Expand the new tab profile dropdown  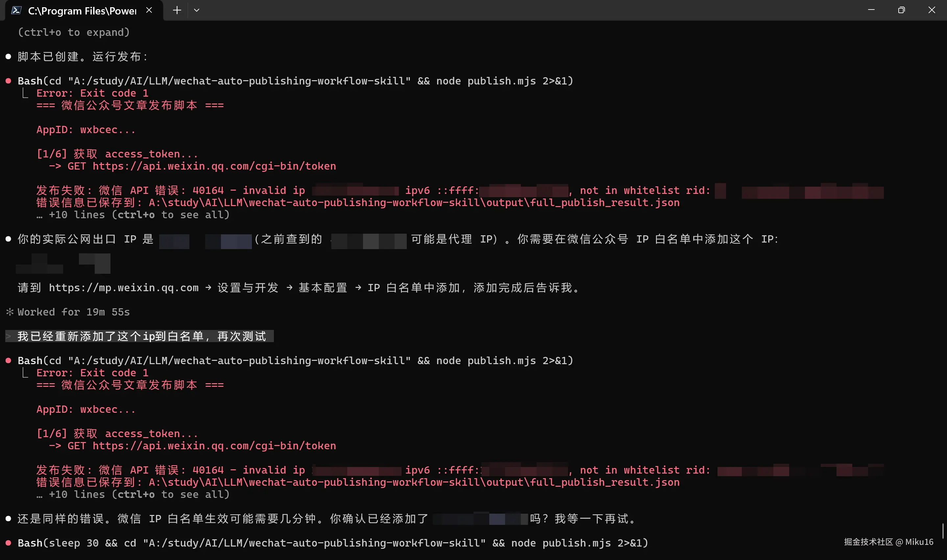(196, 10)
